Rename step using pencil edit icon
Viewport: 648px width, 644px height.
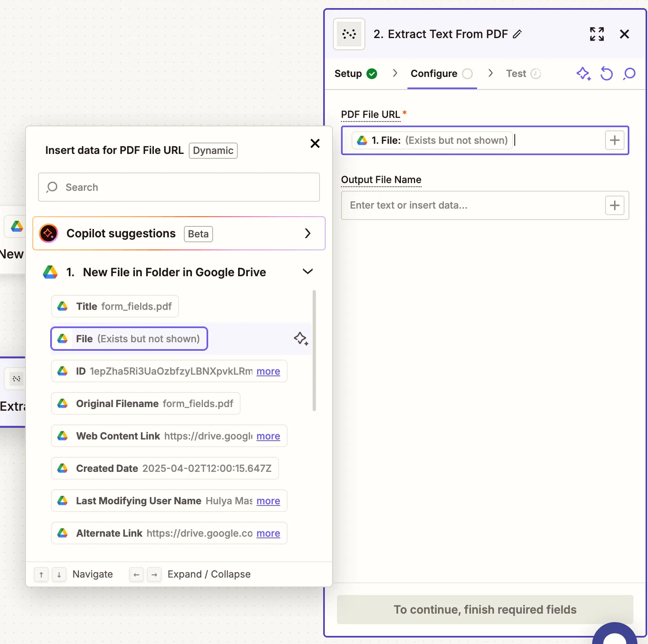[517, 34]
